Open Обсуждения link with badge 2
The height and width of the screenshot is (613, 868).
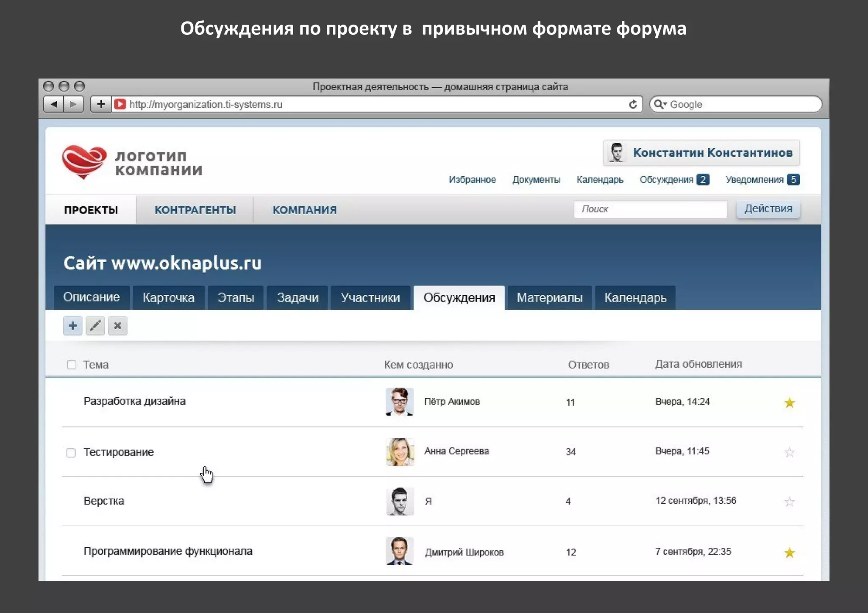pyautogui.click(x=674, y=180)
